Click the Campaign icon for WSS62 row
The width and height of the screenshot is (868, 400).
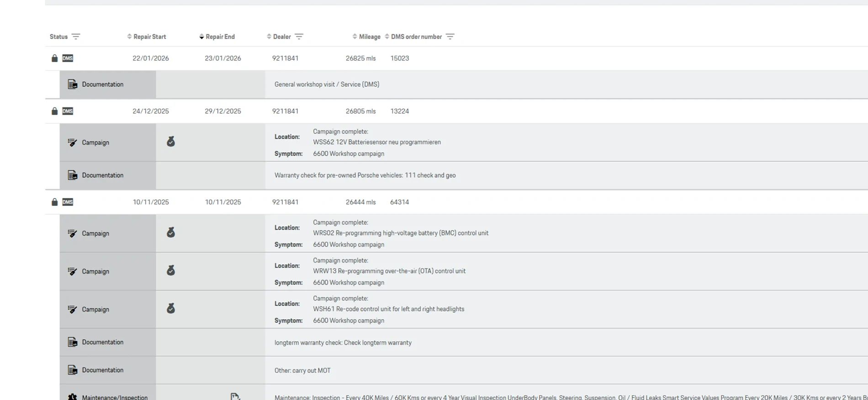pos(72,142)
